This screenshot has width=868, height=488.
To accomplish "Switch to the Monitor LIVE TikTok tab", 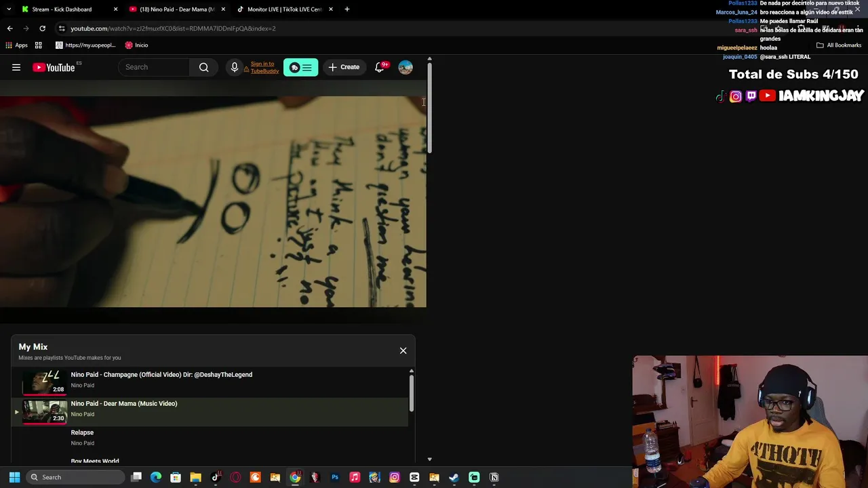I will [x=284, y=9].
